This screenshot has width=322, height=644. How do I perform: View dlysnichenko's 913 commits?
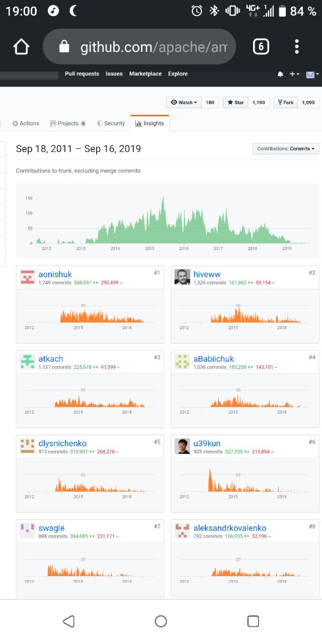[53, 452]
